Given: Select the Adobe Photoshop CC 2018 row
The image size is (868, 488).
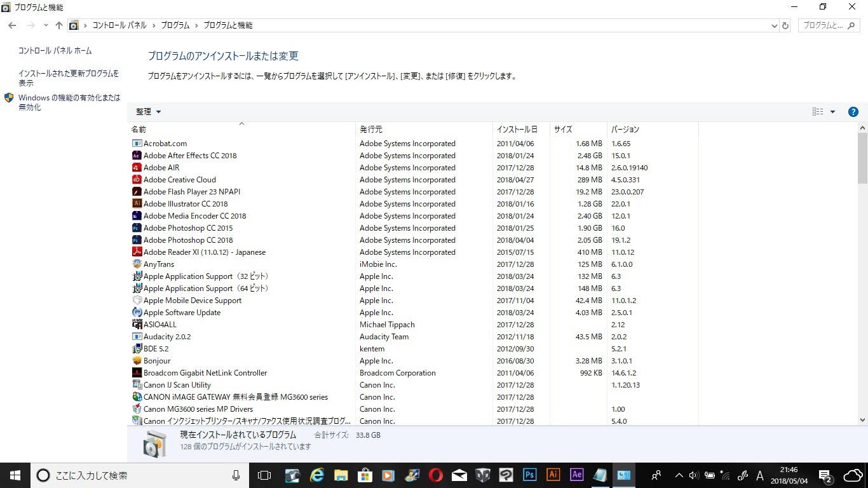Looking at the screenshot, I should pos(413,240).
